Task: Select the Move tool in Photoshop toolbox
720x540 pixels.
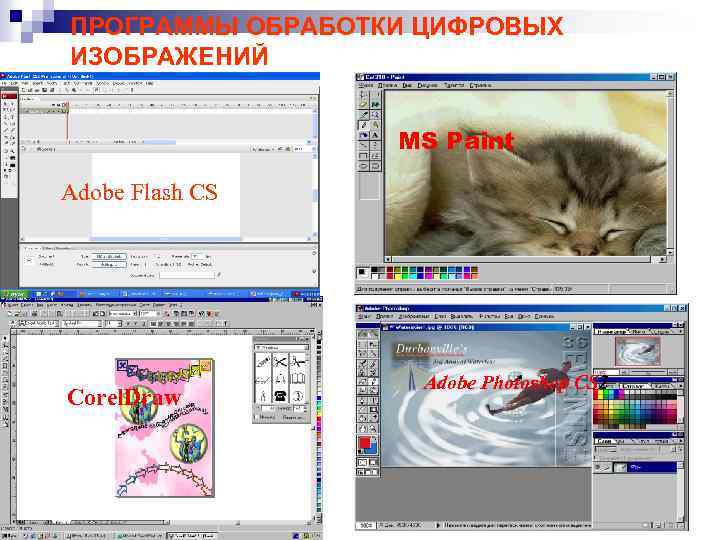Action: click(x=373, y=343)
